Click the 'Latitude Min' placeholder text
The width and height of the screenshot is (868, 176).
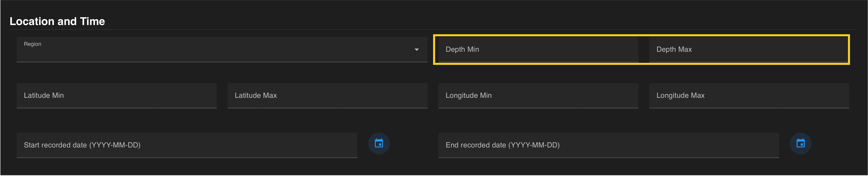(44, 96)
